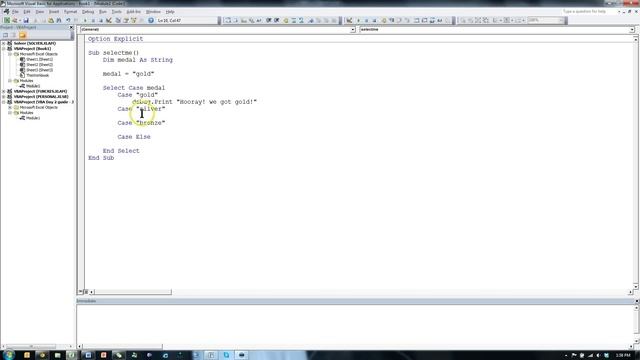Screen dimensions: 640x360
Task: Close the Project Explorer panel
Action: 71,27
